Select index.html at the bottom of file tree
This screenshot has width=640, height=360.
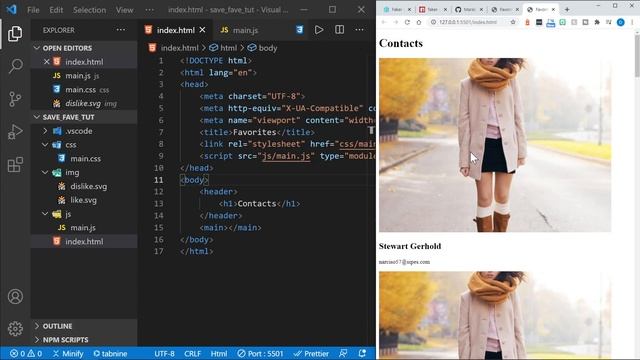tap(84, 242)
